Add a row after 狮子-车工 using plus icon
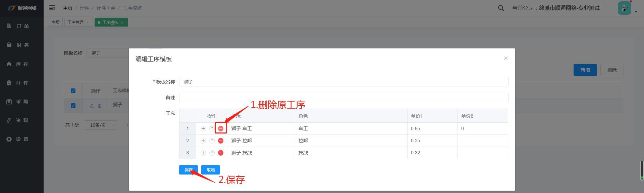644x193 pixels. (x=203, y=128)
